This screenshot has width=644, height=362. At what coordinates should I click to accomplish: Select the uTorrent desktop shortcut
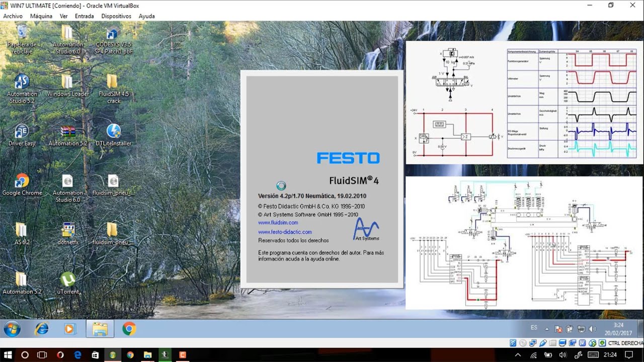pos(67,283)
